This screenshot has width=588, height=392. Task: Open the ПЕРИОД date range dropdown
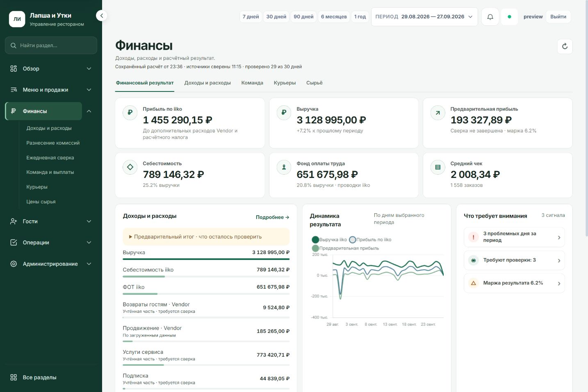pyautogui.click(x=424, y=17)
